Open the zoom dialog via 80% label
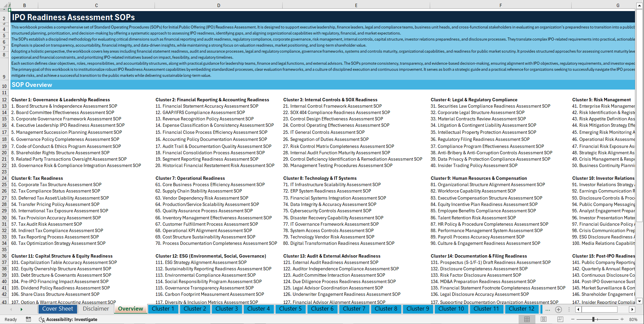This screenshot has height=324, width=644. [x=633, y=319]
